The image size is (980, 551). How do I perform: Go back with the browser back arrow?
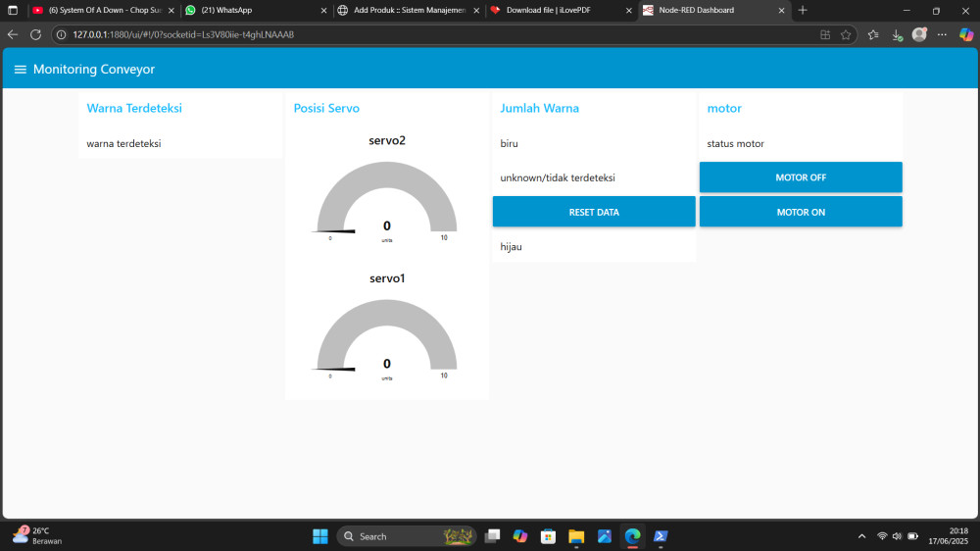point(13,35)
